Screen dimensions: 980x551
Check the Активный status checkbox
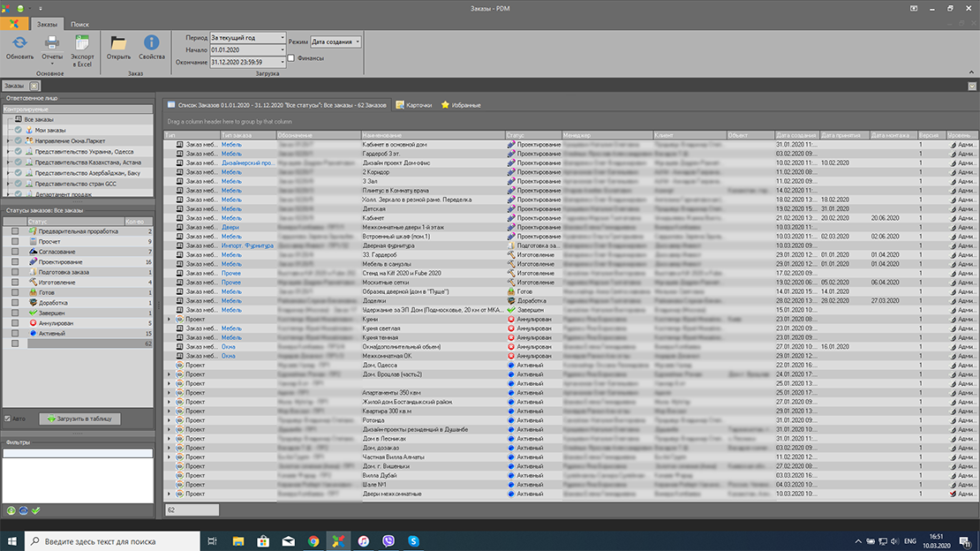15,334
